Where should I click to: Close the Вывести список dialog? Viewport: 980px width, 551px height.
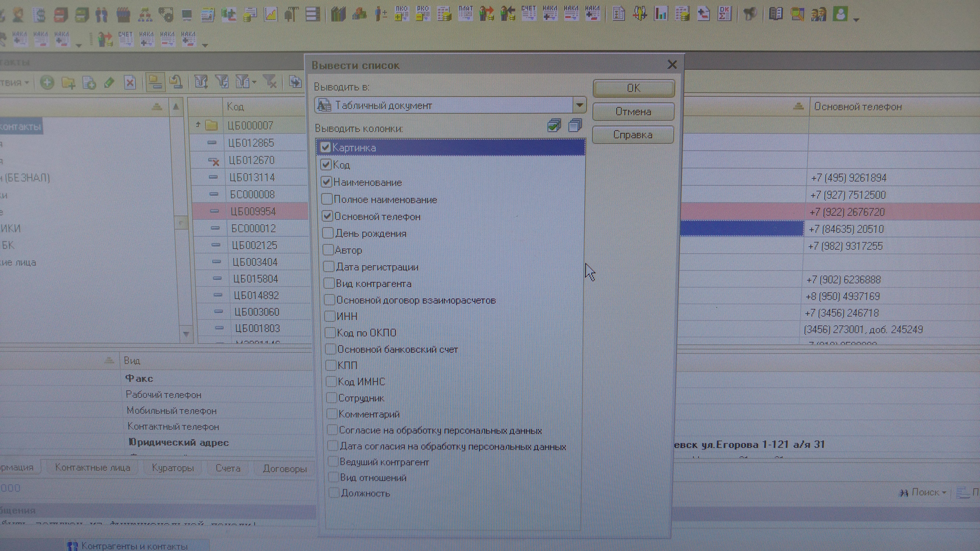(x=672, y=65)
